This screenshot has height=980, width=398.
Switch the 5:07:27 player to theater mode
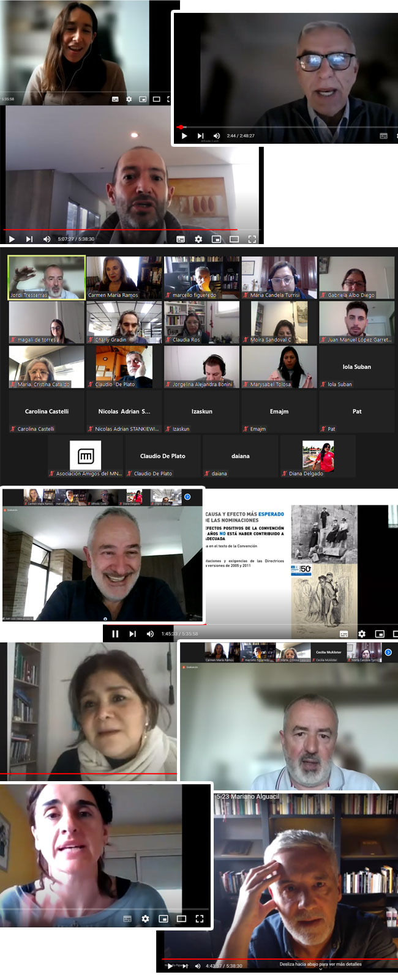click(x=234, y=239)
